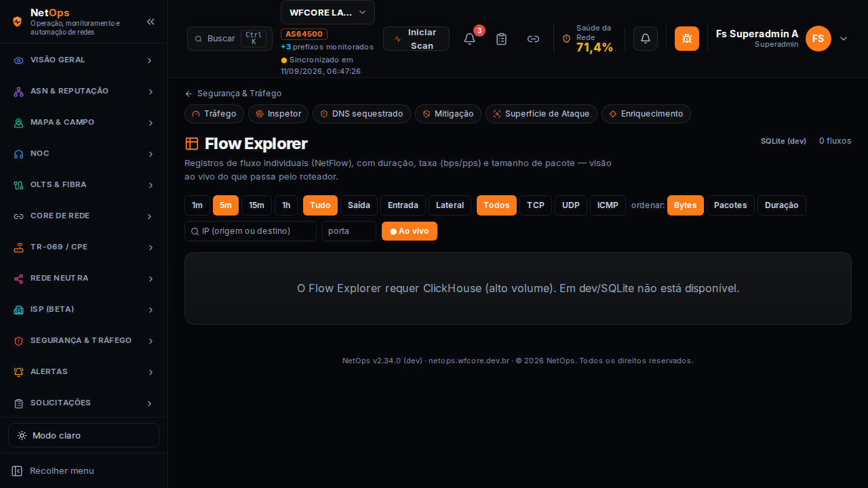Click the Alertas bell icon in sidebar
The image size is (868, 488).
click(x=19, y=372)
